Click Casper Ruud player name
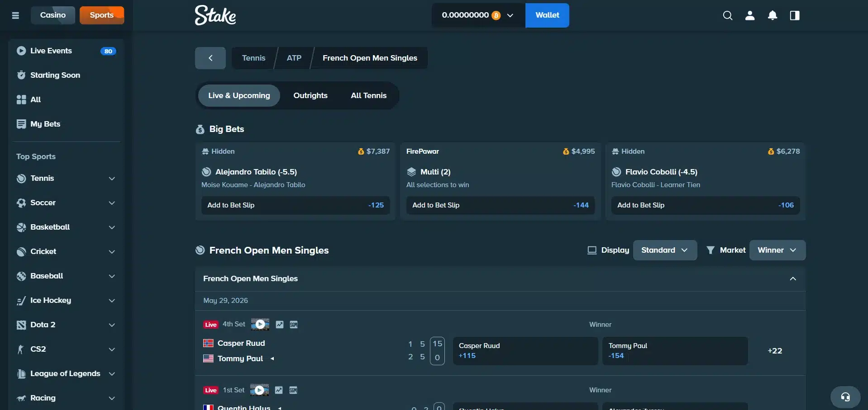 [241, 343]
